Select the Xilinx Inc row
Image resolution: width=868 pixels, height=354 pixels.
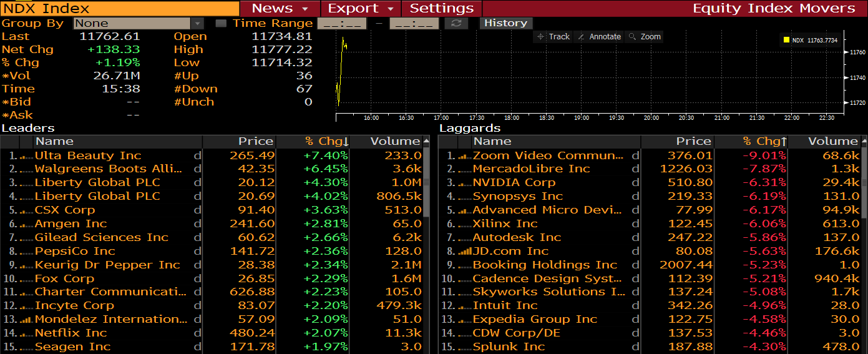pyautogui.click(x=650, y=224)
